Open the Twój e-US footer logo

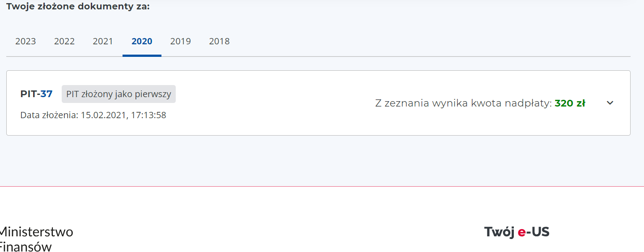(x=517, y=232)
